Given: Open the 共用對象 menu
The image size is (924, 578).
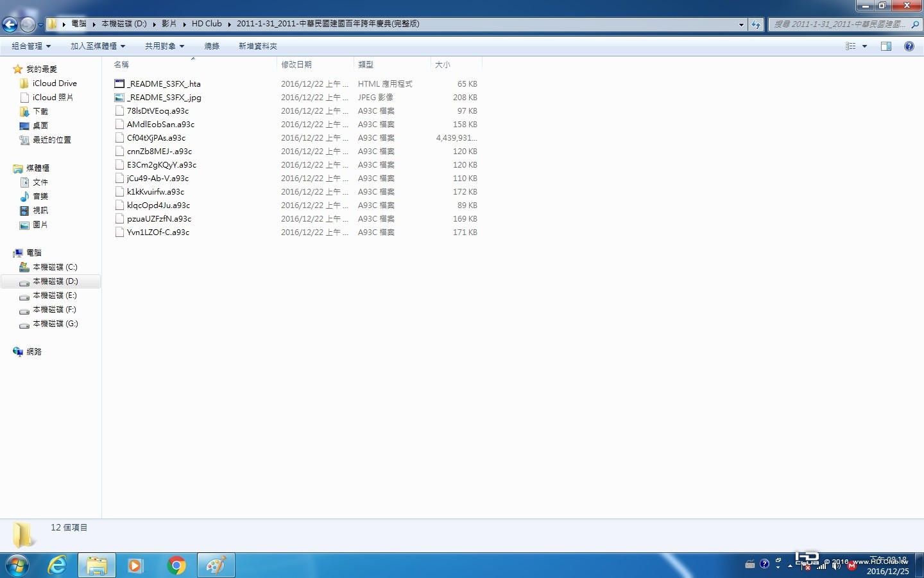Looking at the screenshot, I should click(x=164, y=46).
